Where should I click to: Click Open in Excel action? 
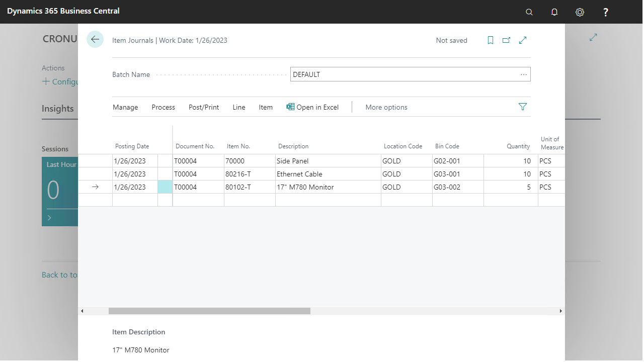point(312,107)
